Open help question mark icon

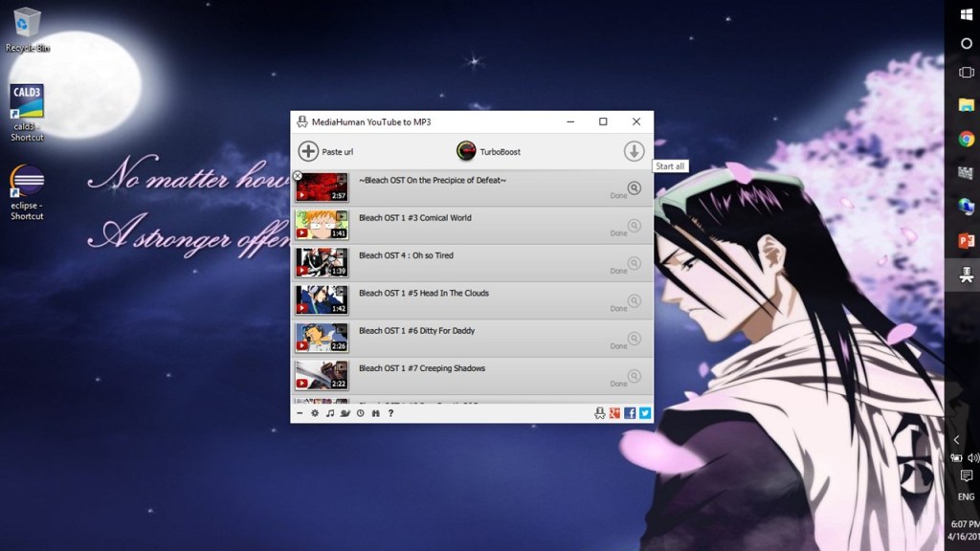(390, 413)
